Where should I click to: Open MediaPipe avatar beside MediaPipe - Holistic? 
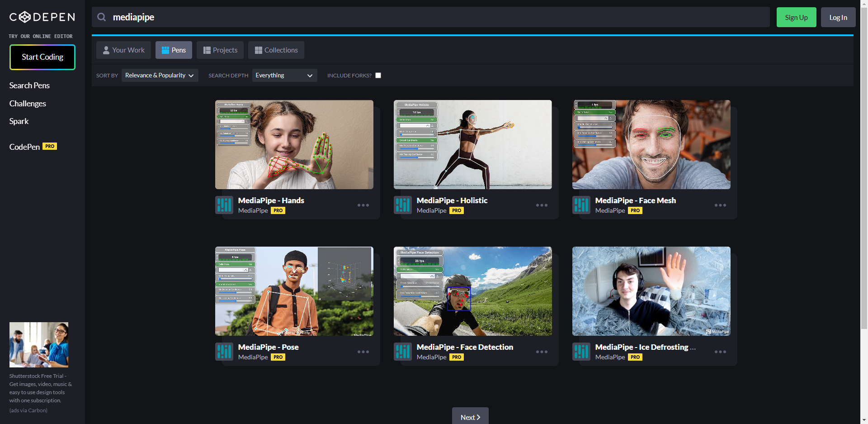(403, 205)
